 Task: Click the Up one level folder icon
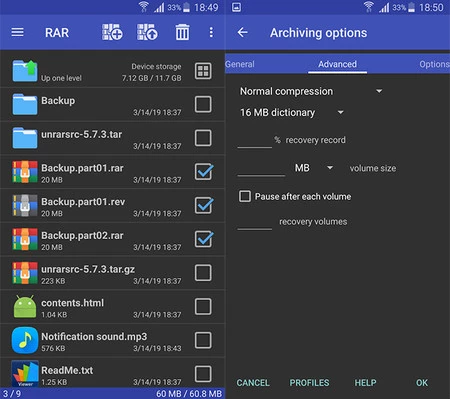(x=25, y=71)
